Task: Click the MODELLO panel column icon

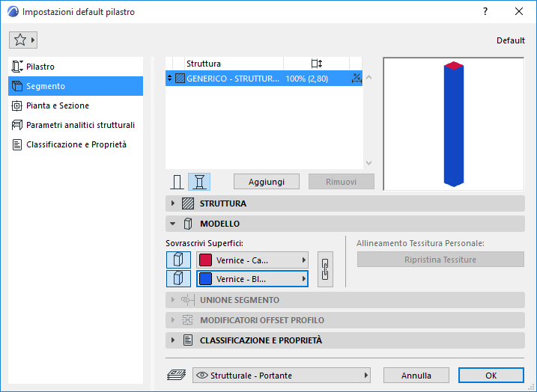Action: click(x=188, y=224)
